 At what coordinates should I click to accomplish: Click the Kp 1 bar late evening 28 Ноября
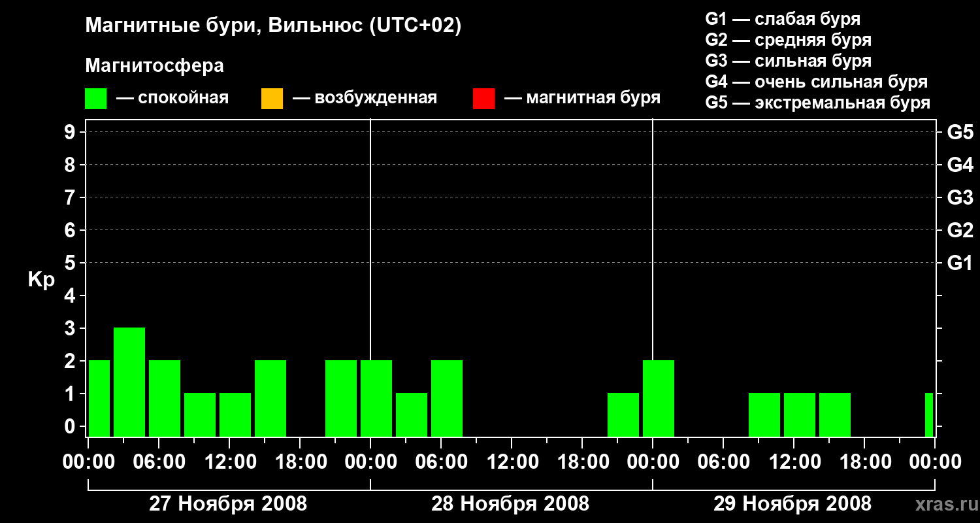point(623,414)
